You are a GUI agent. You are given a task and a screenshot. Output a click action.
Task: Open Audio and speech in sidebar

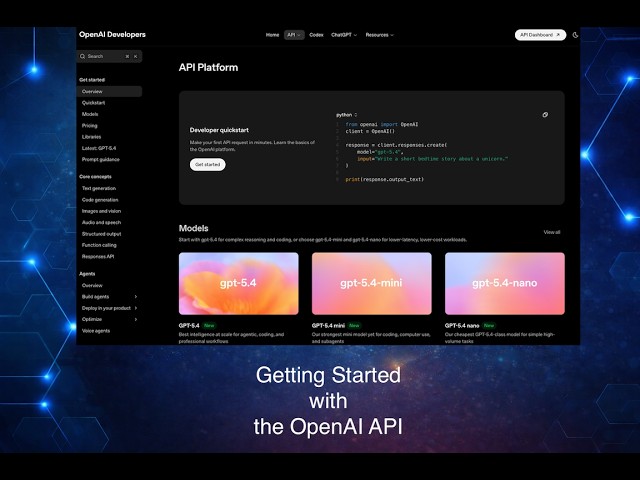point(101,222)
